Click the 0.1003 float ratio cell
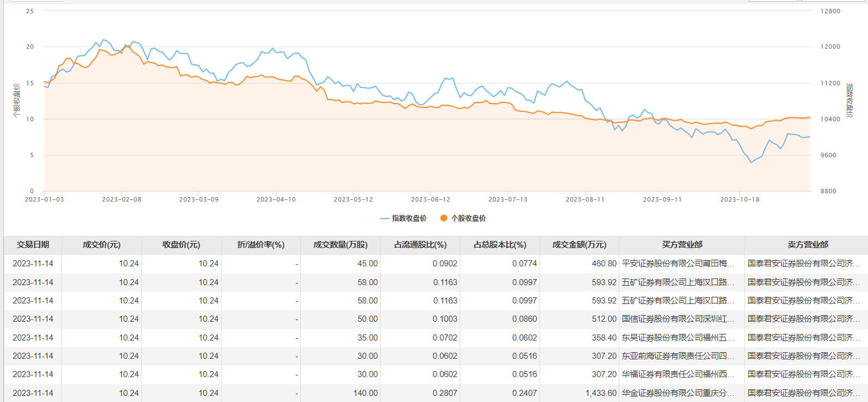This screenshot has width=868, height=402. [x=420, y=319]
